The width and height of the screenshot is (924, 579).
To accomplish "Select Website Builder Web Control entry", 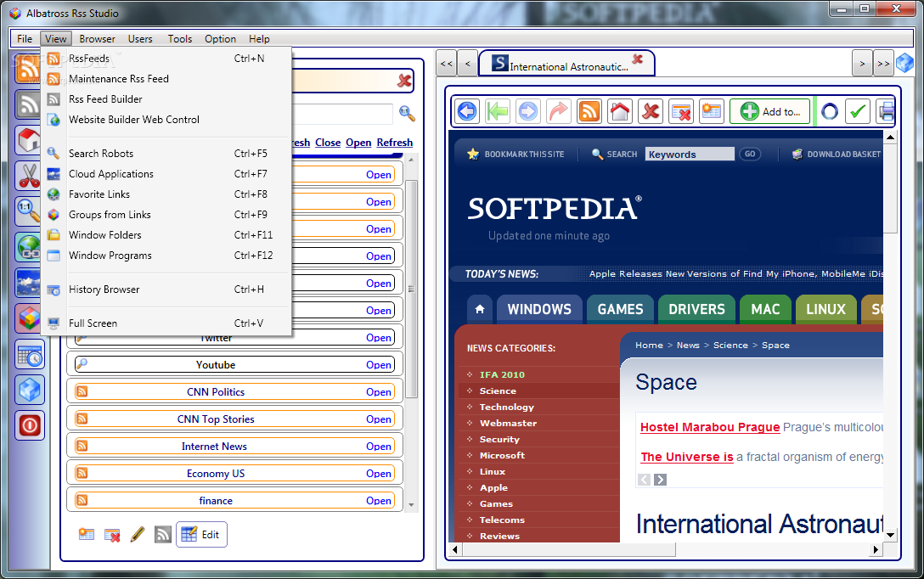I will tap(166, 120).
